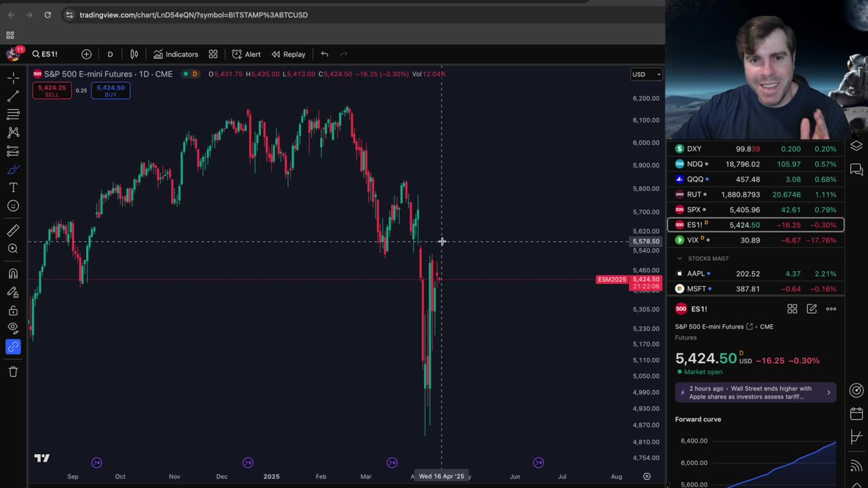Image resolution: width=868 pixels, height=488 pixels.
Task: Select SPX in the watchlist
Action: 755,209
